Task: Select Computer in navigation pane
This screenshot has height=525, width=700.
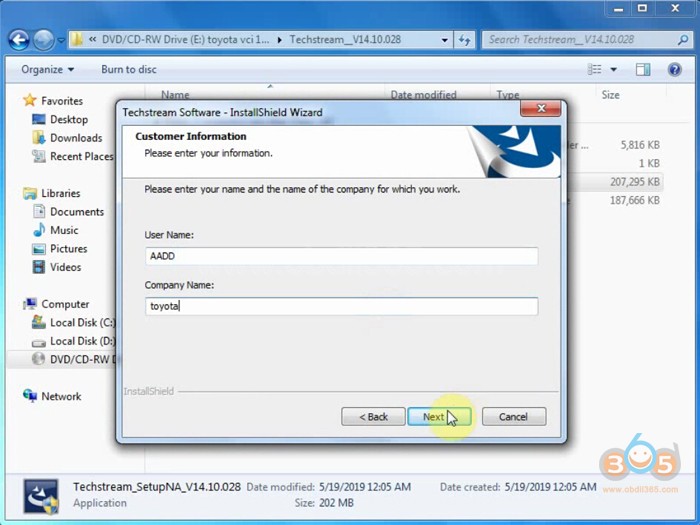Action: (x=65, y=304)
